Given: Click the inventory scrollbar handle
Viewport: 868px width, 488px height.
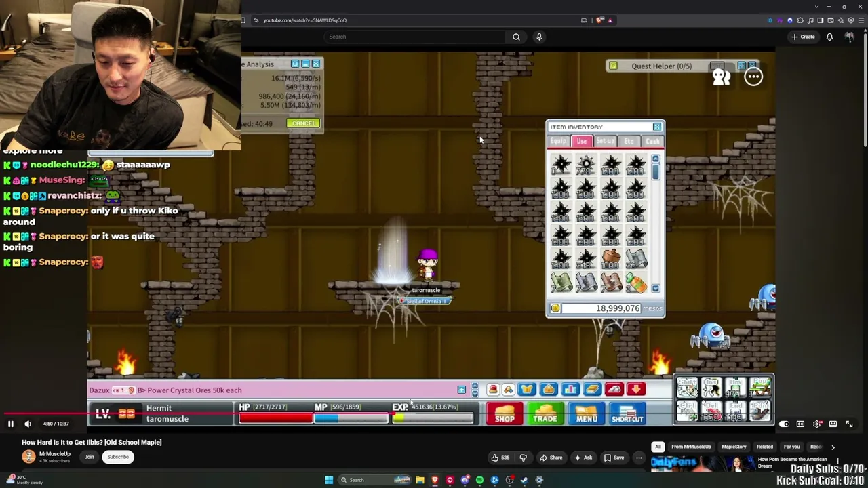Looking at the screenshot, I should click(x=656, y=172).
